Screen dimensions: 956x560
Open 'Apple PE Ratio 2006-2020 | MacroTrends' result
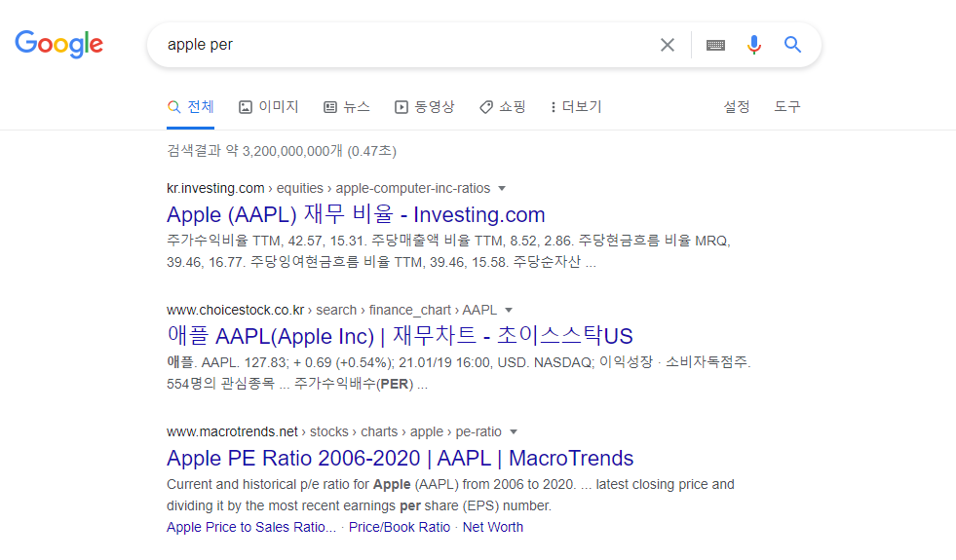coord(400,459)
